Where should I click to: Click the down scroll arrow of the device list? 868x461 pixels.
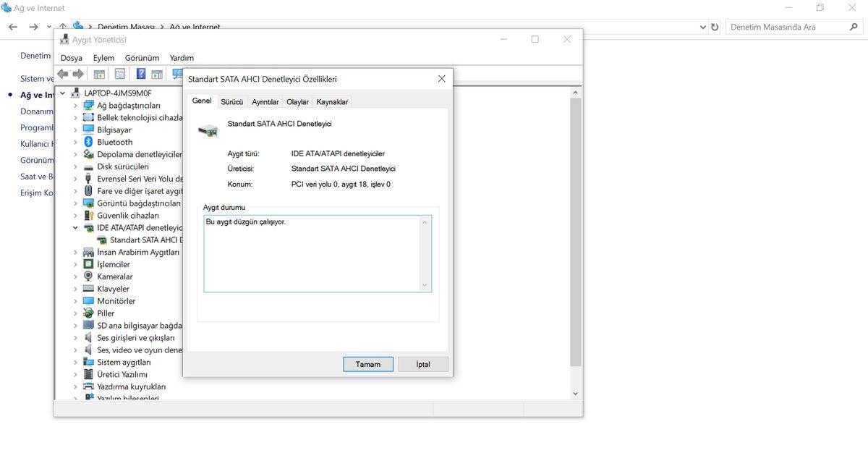coord(575,393)
